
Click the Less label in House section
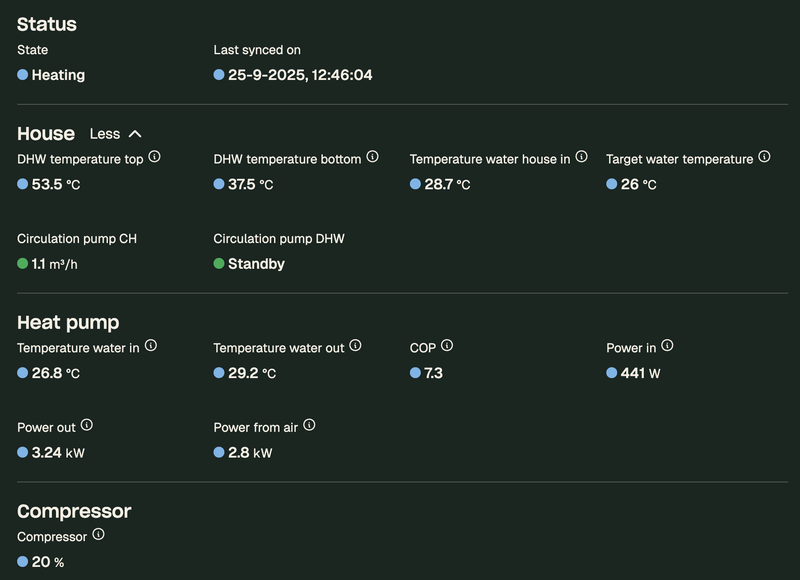pyautogui.click(x=104, y=134)
